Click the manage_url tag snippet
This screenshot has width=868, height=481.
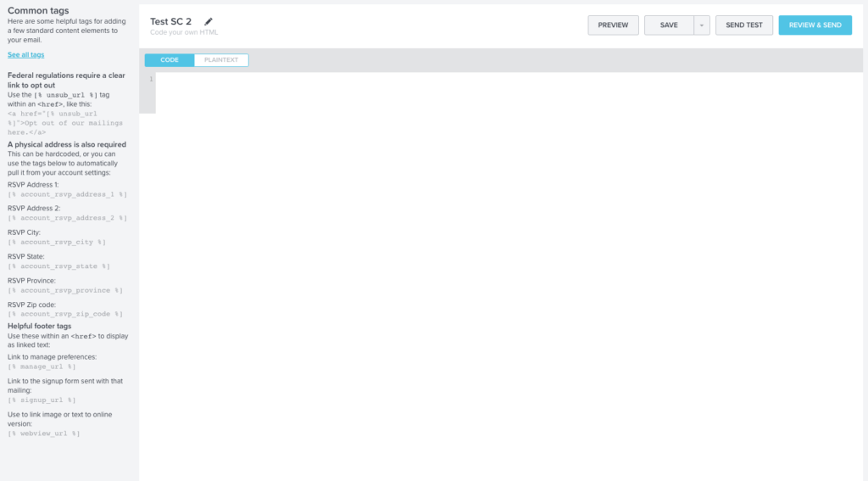point(42,366)
